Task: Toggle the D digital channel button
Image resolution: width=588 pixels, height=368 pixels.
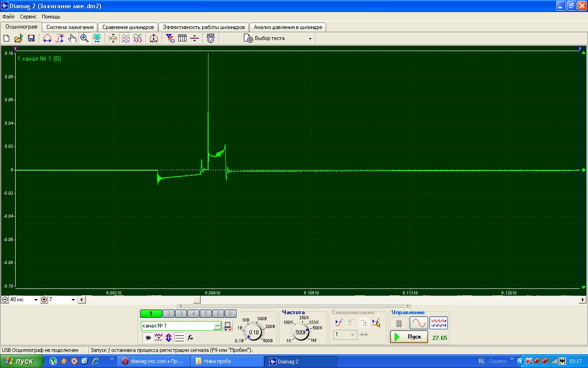Action: tap(231, 314)
